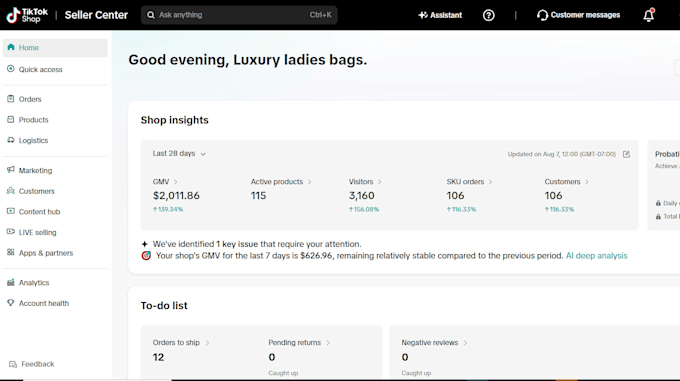
Task: Click the Customers people icon
Action: point(11,191)
